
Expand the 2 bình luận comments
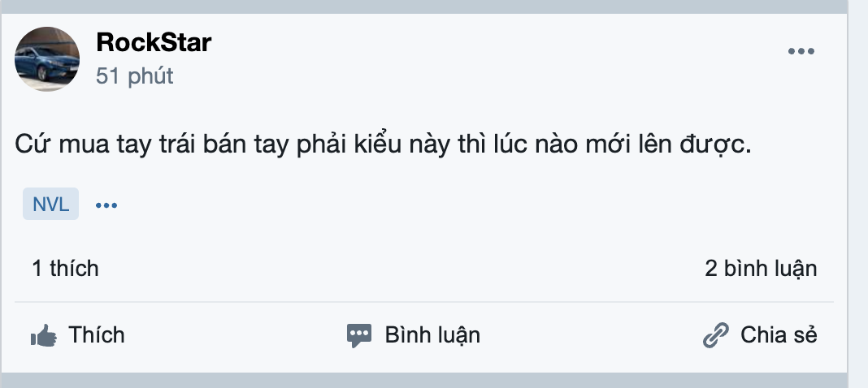[760, 268]
